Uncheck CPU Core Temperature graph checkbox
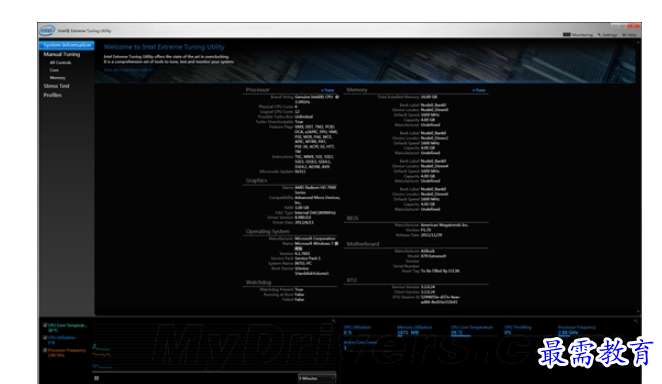This screenshot has height=384, width=662. pyautogui.click(x=45, y=325)
